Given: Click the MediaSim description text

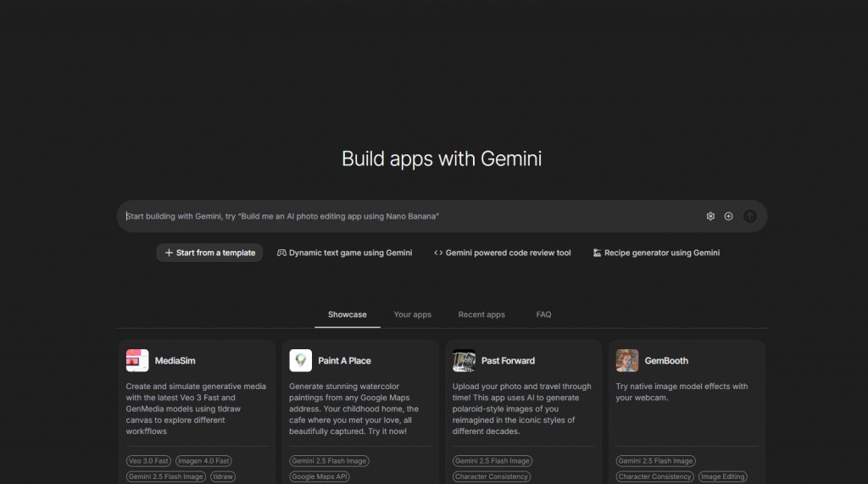Looking at the screenshot, I should pos(196,409).
